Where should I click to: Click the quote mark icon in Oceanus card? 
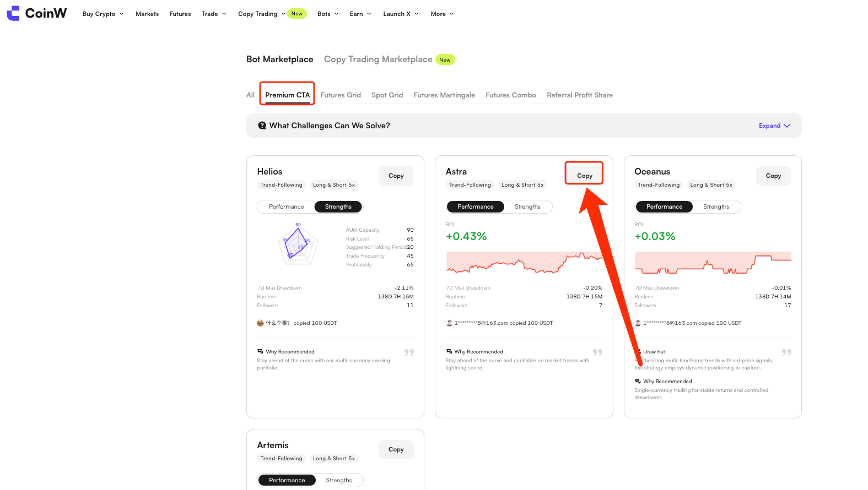(x=786, y=352)
